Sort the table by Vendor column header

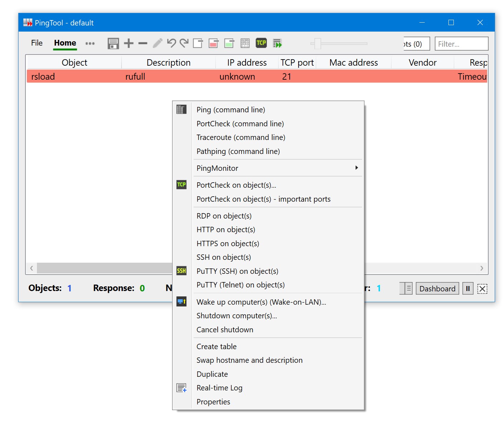pos(422,62)
